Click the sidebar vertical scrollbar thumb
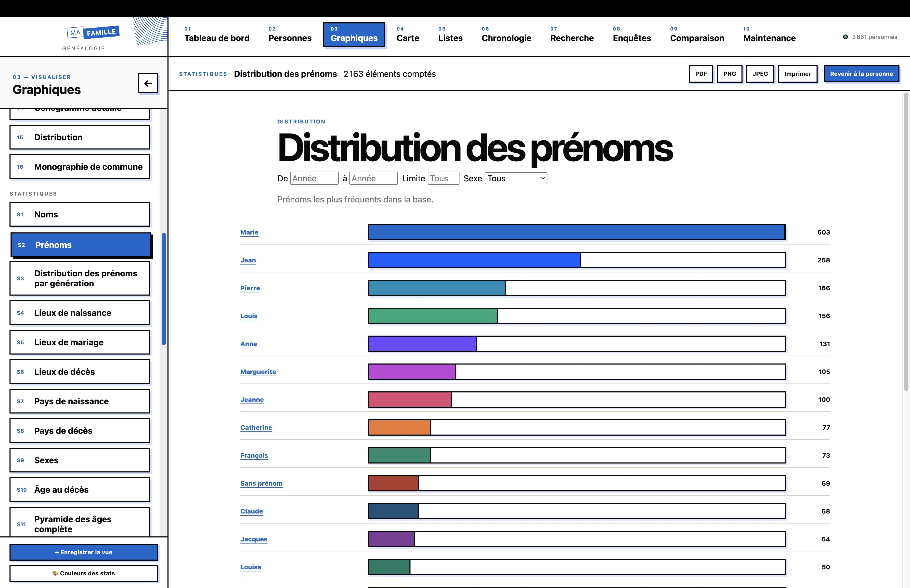Screen dimensions: 910x588 (x=164, y=289)
